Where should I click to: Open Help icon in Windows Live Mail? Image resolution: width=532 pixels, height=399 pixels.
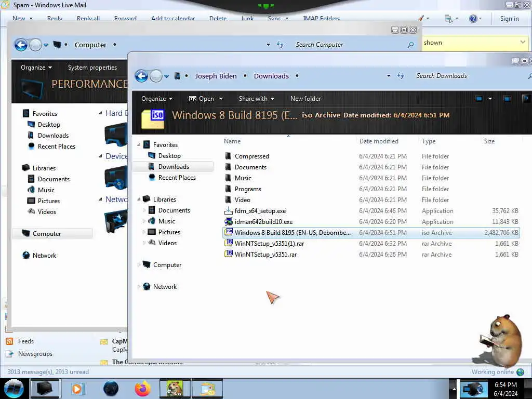coord(473,19)
